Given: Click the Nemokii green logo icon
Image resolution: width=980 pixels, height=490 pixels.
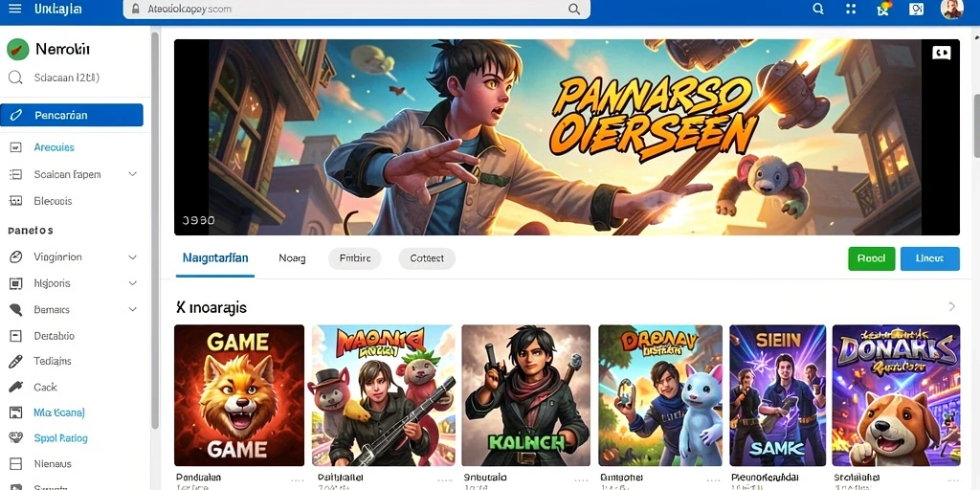Looking at the screenshot, I should (x=17, y=49).
